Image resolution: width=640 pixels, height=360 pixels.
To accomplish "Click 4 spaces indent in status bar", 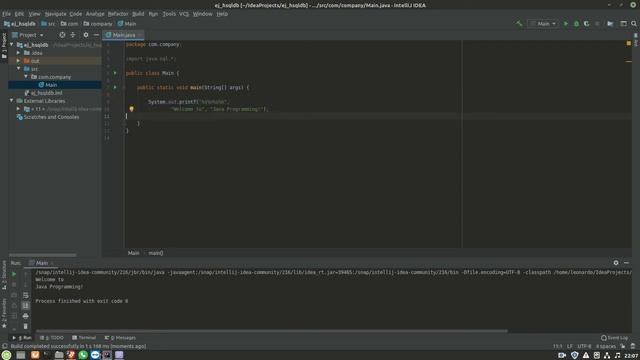I will 606,346.
